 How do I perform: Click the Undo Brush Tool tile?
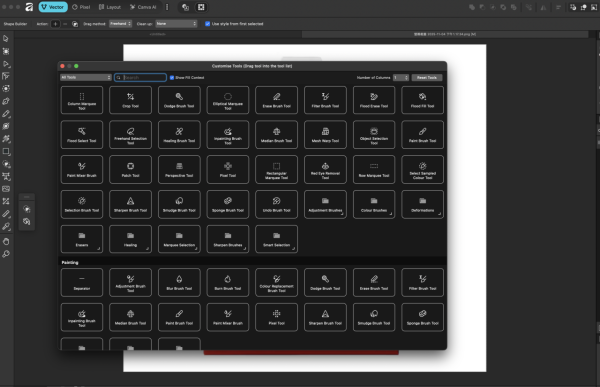click(276, 204)
